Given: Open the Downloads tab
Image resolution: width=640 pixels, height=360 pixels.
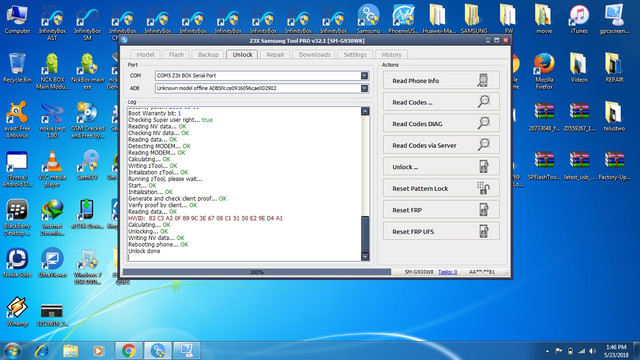Looking at the screenshot, I should pos(314,54).
